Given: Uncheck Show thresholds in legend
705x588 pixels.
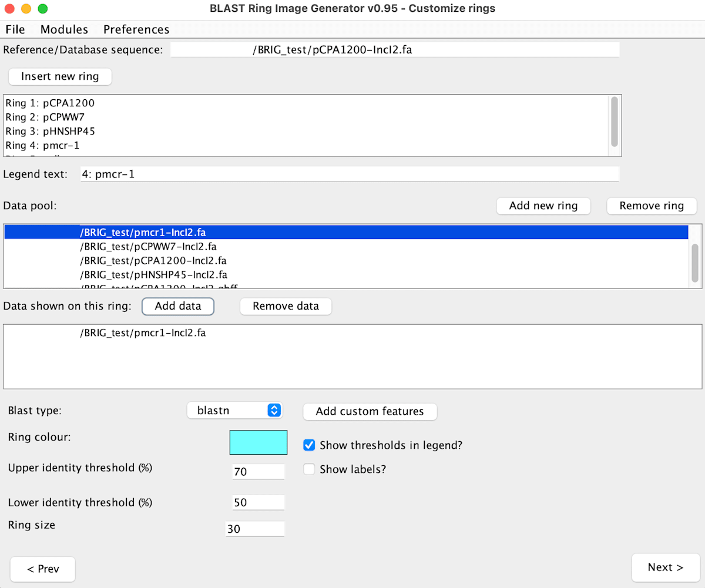Looking at the screenshot, I should pyautogui.click(x=310, y=445).
